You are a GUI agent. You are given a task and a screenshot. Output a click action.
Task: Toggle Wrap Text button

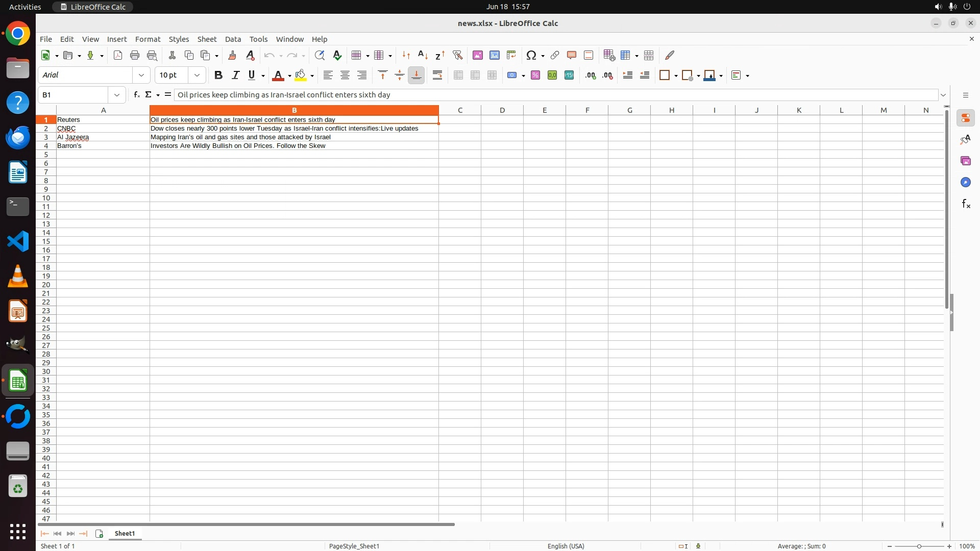437,75
